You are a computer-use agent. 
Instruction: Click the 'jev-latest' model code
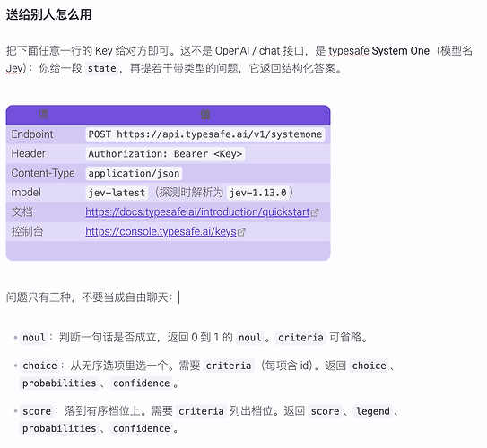pos(117,193)
